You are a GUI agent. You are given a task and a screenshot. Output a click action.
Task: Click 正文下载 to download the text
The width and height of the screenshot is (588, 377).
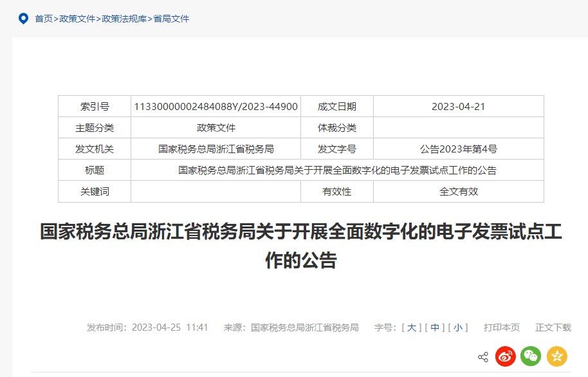553,327
